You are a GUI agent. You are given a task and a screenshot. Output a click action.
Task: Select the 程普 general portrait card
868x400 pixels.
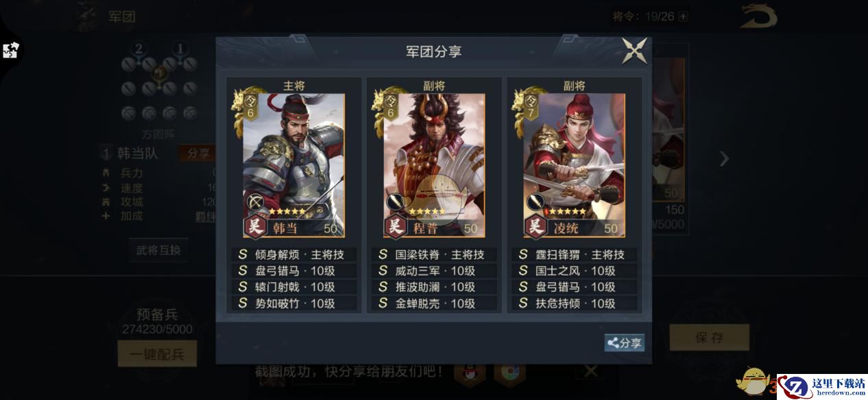(434, 165)
